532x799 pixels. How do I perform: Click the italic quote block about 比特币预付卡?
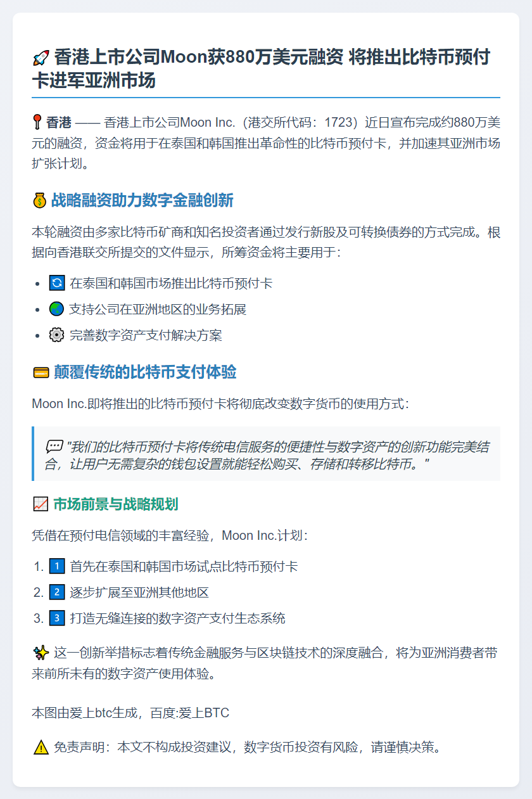coord(266,454)
